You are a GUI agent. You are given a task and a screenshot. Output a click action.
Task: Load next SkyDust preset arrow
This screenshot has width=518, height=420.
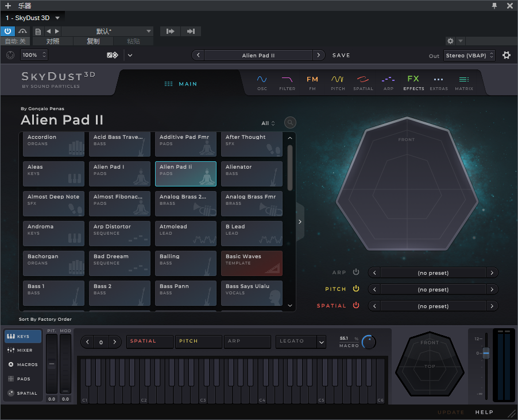pos(319,55)
